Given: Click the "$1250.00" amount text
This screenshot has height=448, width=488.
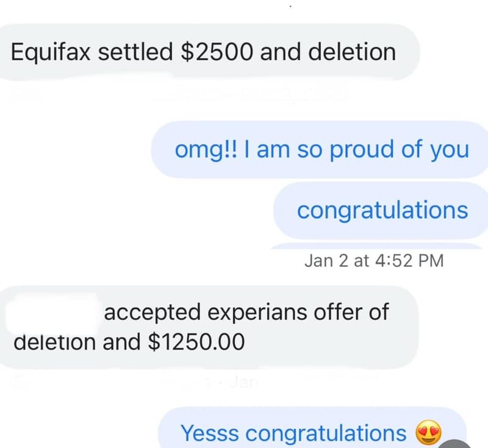Looking at the screenshot, I should point(196,342).
